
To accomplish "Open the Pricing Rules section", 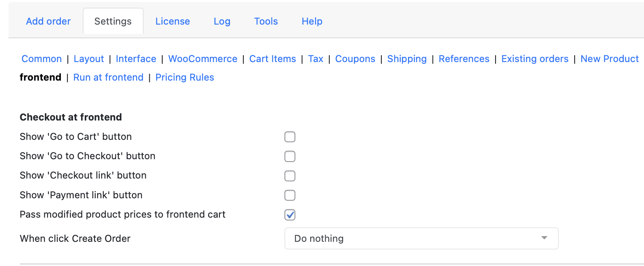I will (185, 77).
